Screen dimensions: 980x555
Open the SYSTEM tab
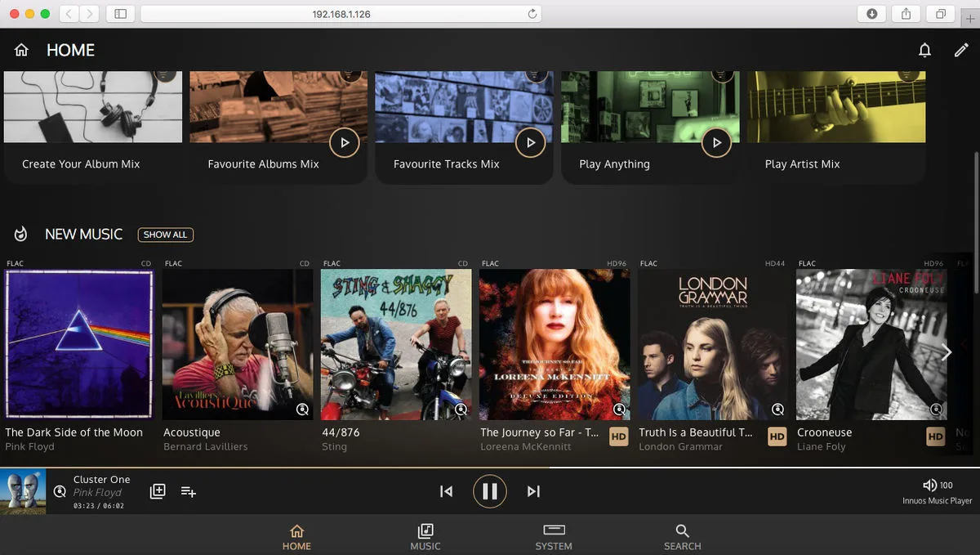554,537
